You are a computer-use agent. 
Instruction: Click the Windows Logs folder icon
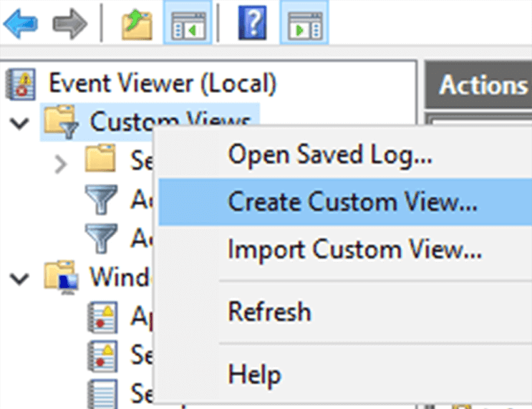pyautogui.click(x=62, y=276)
